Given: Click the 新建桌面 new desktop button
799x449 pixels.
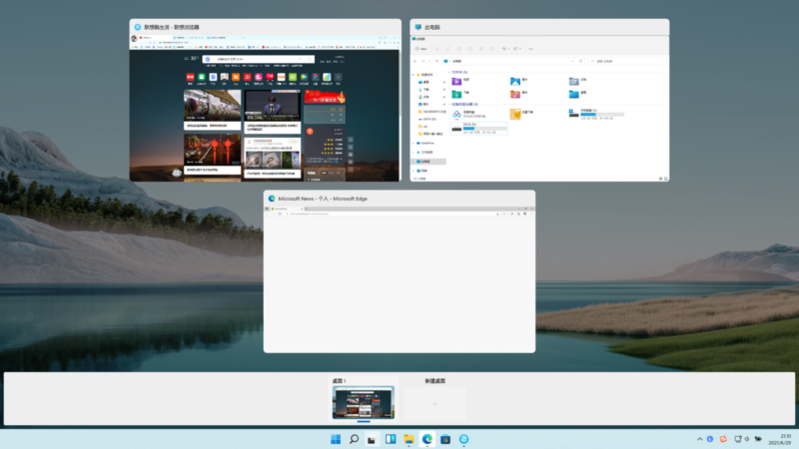Looking at the screenshot, I should [435, 403].
